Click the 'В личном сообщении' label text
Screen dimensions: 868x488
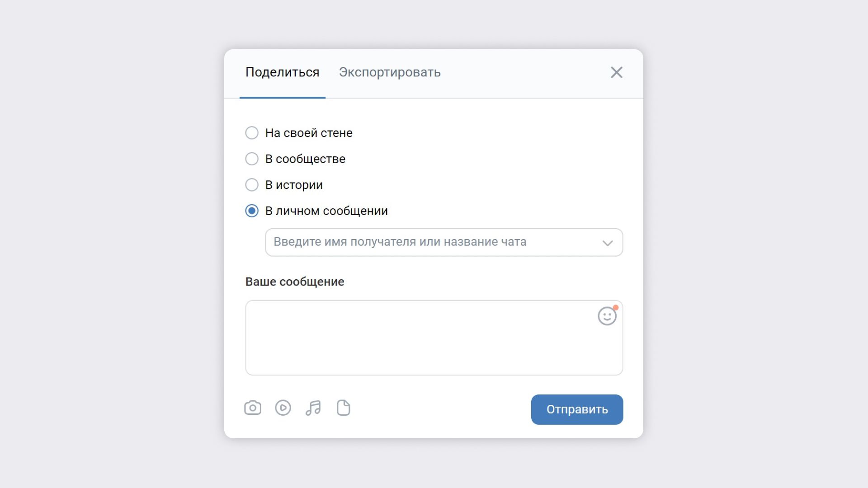pyautogui.click(x=326, y=211)
